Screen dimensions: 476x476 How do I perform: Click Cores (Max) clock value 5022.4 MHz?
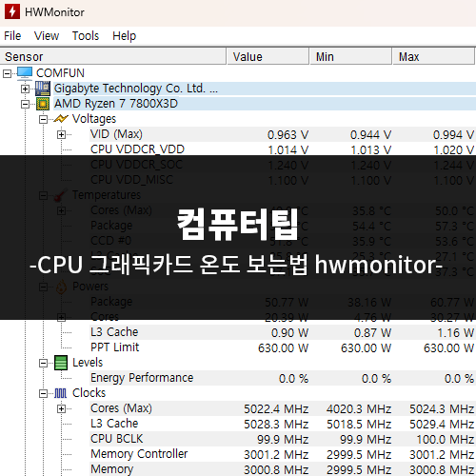point(276,409)
